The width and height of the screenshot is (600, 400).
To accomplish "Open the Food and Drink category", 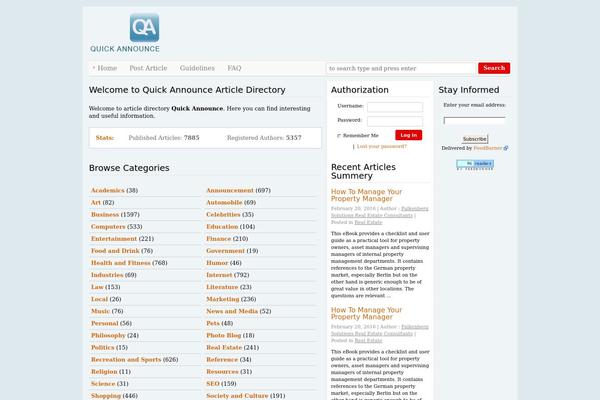I will point(115,251).
